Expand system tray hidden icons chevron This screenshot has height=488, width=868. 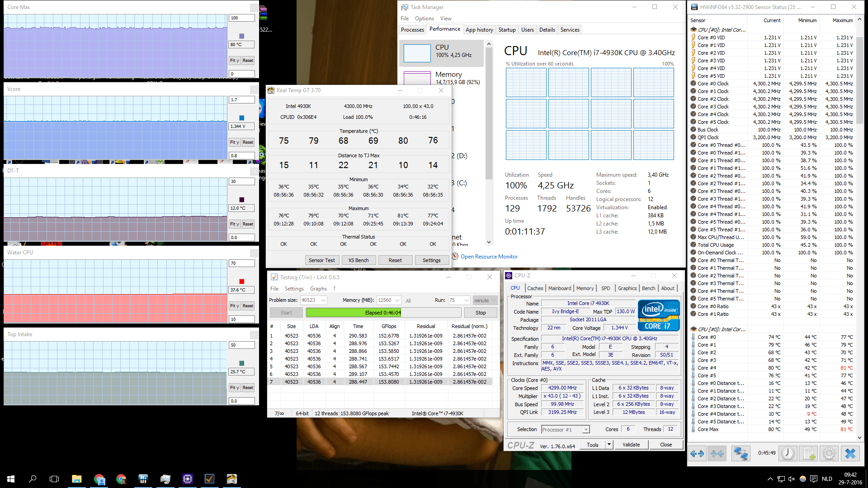(x=770, y=479)
